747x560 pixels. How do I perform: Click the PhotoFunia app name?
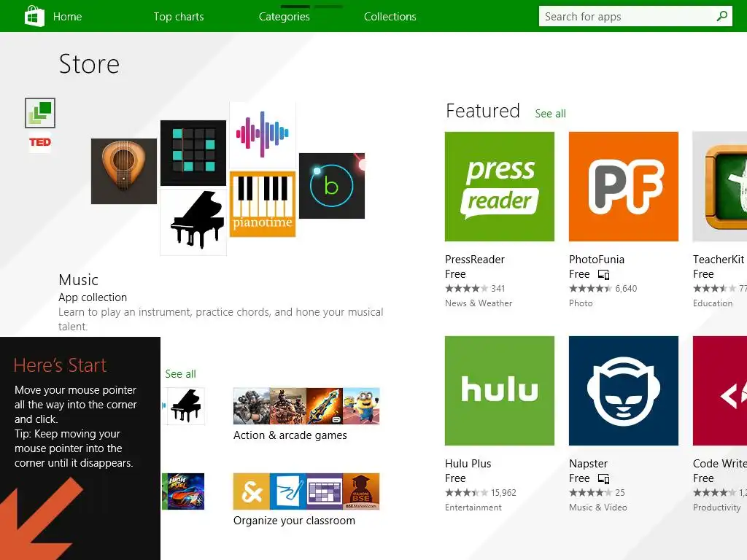coord(597,260)
